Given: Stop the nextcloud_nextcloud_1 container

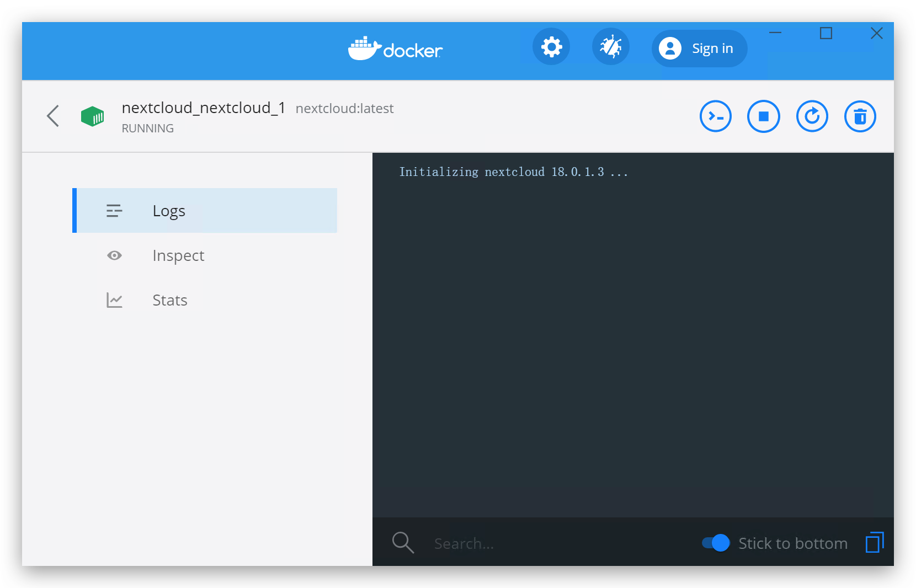Looking at the screenshot, I should (x=763, y=116).
